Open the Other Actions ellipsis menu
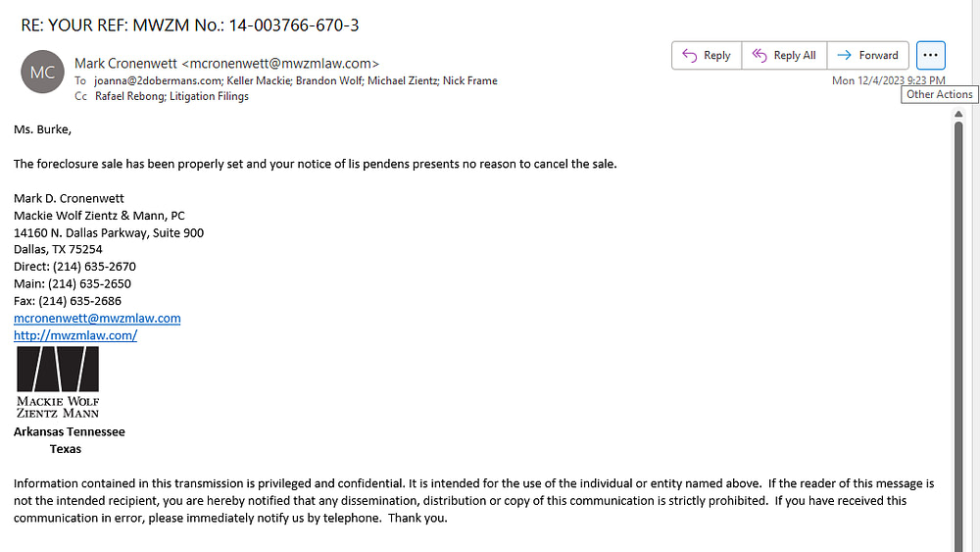980x552 pixels. tap(931, 56)
